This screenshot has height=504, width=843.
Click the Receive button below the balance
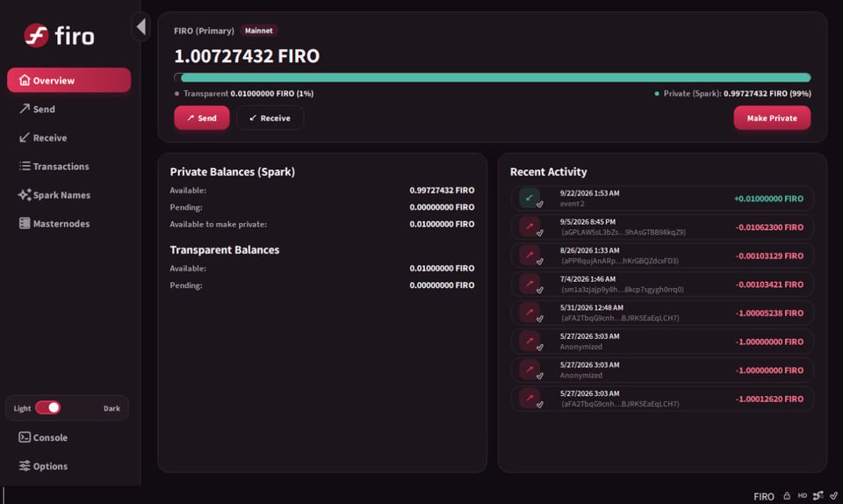pos(270,118)
